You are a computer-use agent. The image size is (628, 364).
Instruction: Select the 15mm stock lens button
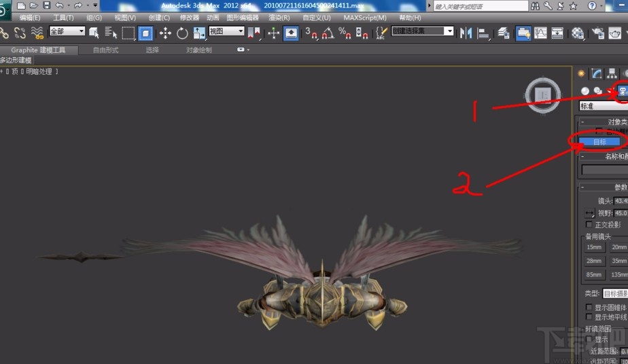pyautogui.click(x=594, y=247)
